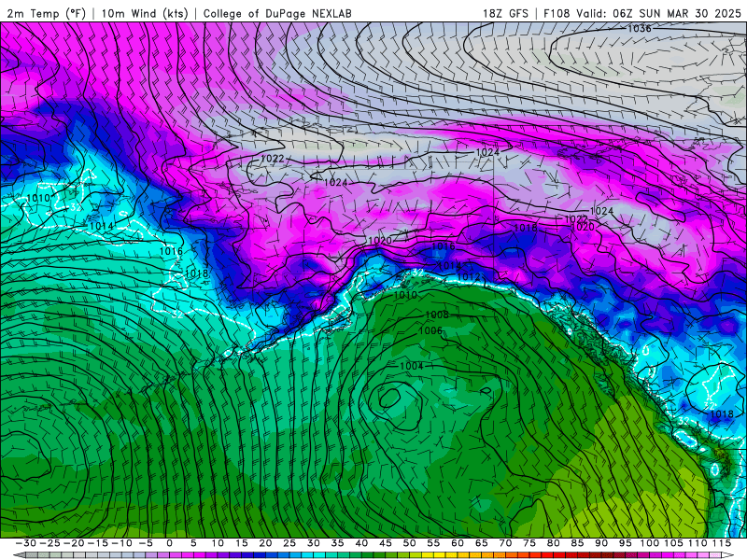Click the 1004 isobar label
Viewport: 747px width, 560px height.
click(x=412, y=366)
